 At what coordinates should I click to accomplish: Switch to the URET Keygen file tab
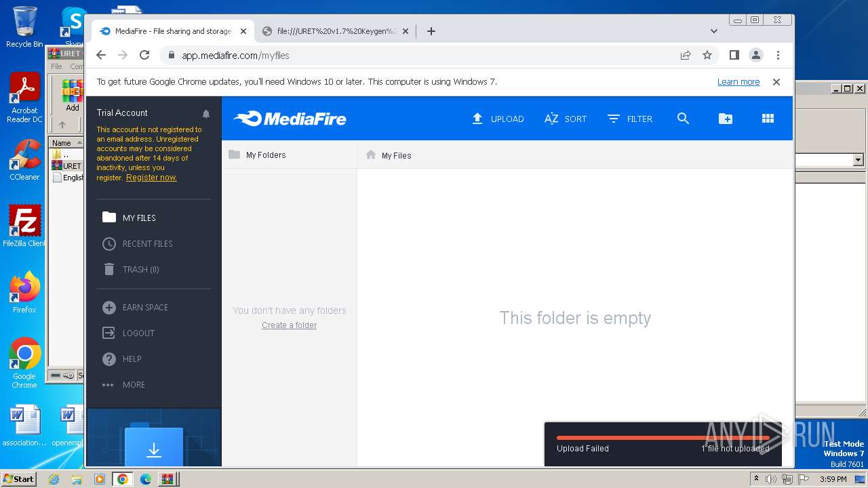pyautogui.click(x=336, y=31)
